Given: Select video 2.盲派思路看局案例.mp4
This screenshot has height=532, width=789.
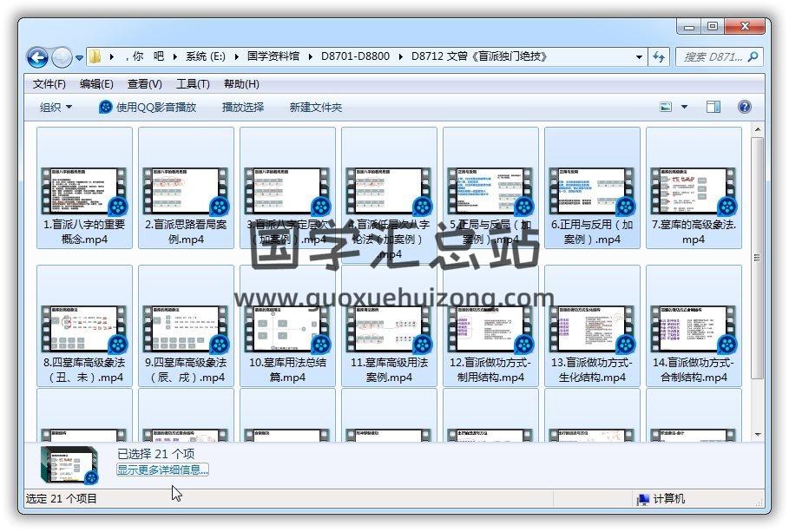Looking at the screenshot, I should [x=186, y=187].
